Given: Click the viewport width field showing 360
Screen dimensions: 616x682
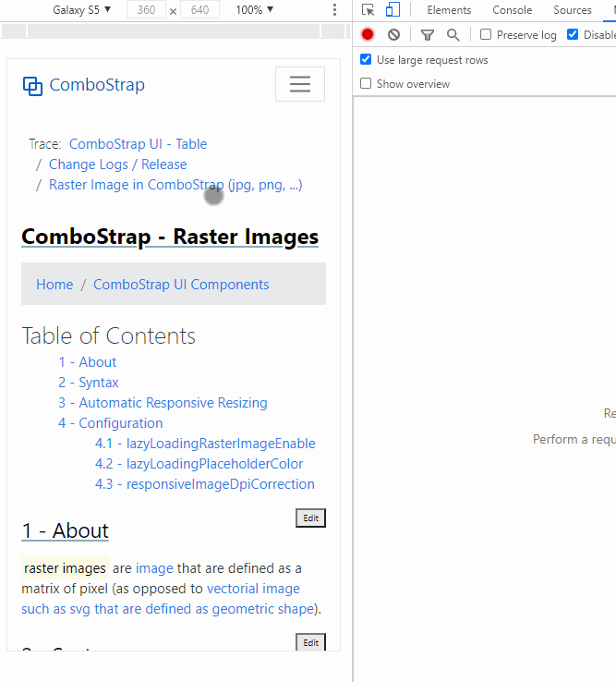Looking at the screenshot, I should (146, 10).
